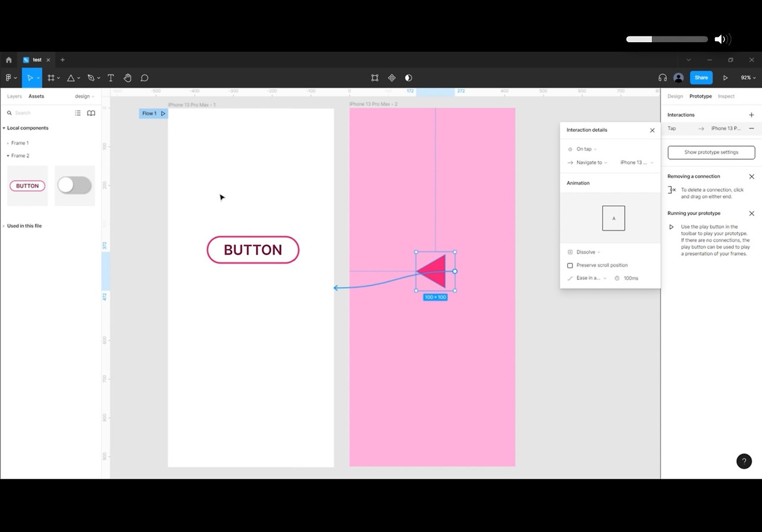
Task: Add an interaction with the plus icon
Action: click(751, 115)
